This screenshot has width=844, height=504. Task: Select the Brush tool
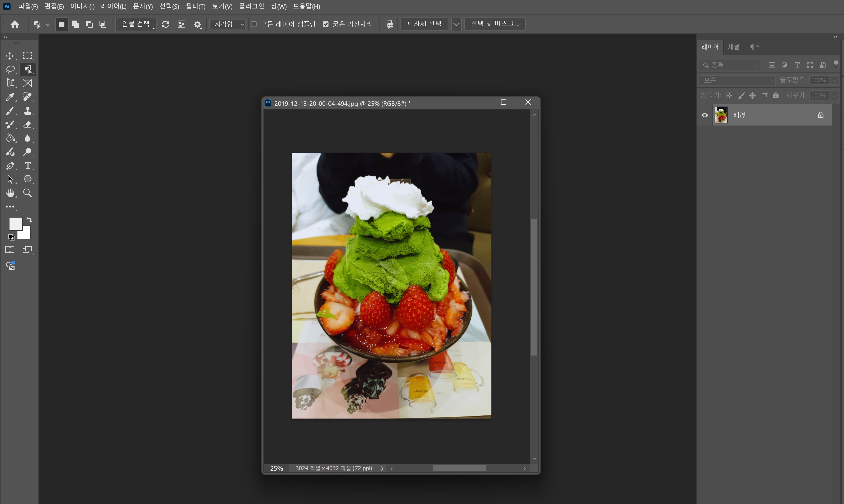tap(10, 111)
